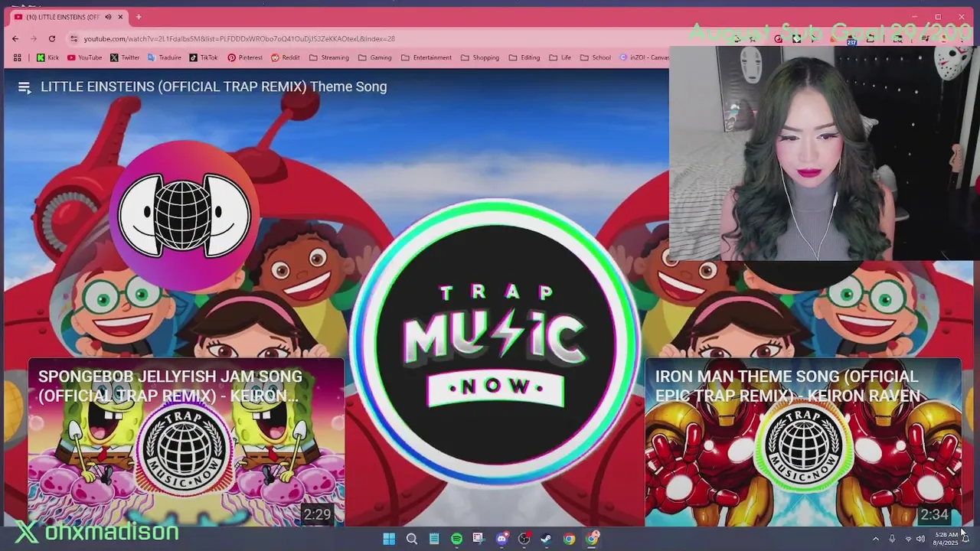Open the Traduire bookmark
980x551 pixels.
click(x=165, y=57)
